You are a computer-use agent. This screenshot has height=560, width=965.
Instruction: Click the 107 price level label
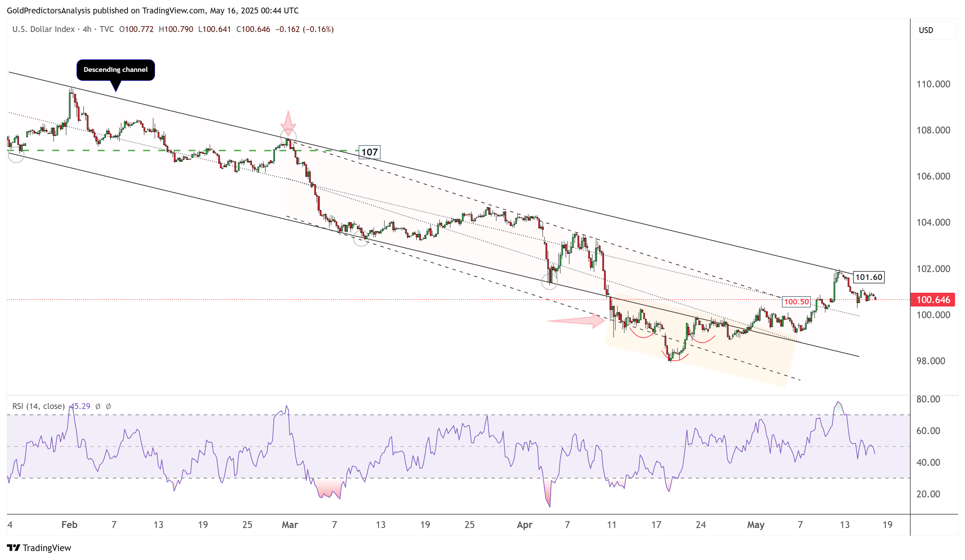pyautogui.click(x=369, y=152)
